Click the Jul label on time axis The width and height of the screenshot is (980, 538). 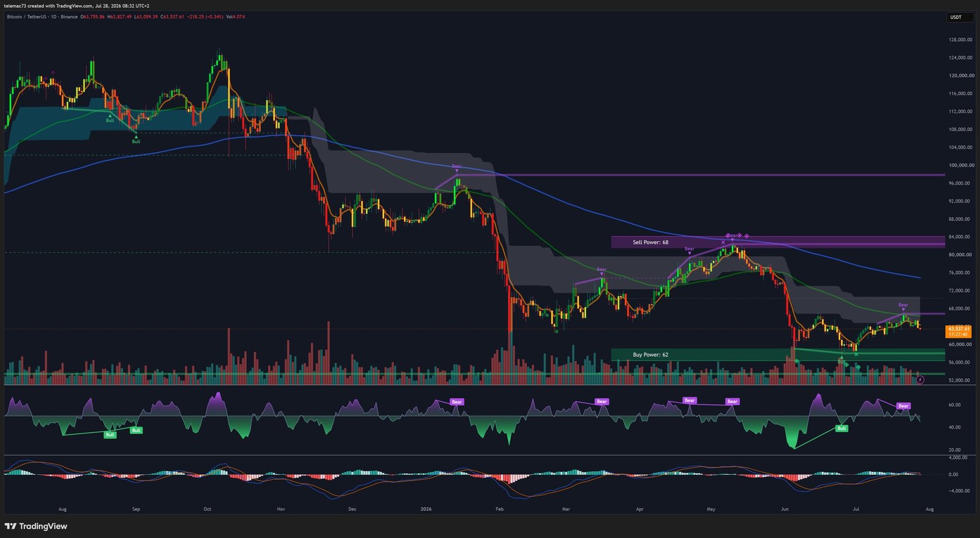point(856,509)
